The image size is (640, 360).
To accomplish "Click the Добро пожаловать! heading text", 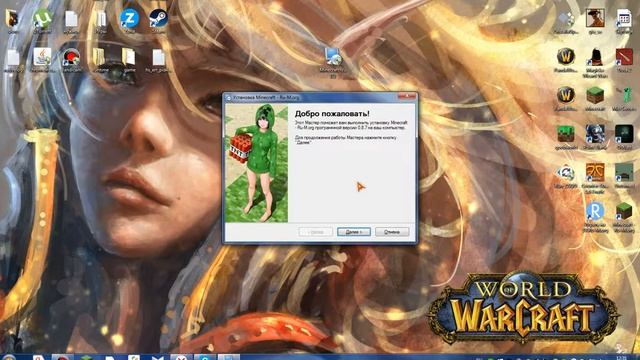I will tap(332, 113).
